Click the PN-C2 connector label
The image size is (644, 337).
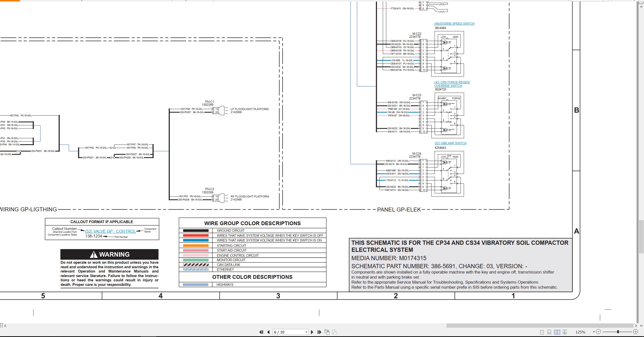tap(210, 189)
